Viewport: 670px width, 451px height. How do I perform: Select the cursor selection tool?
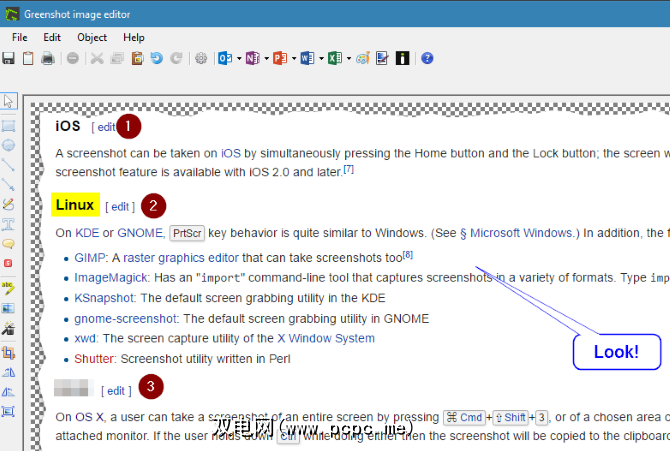[x=9, y=101]
